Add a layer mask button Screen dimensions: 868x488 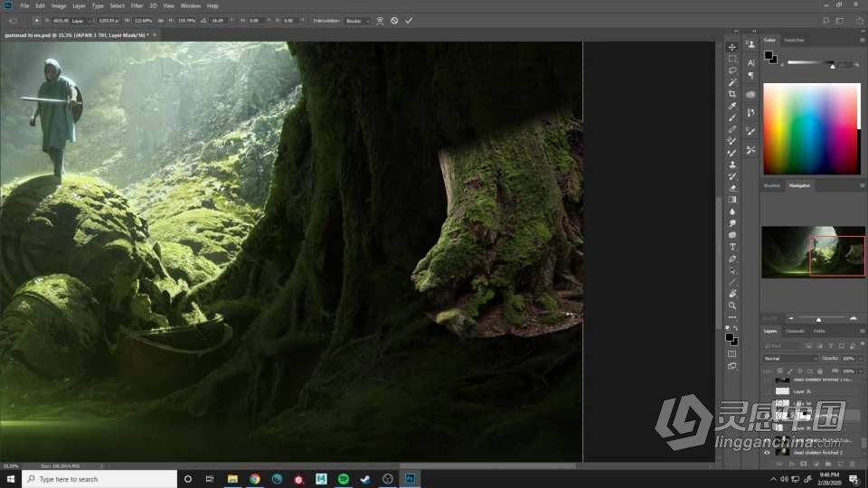click(x=804, y=464)
